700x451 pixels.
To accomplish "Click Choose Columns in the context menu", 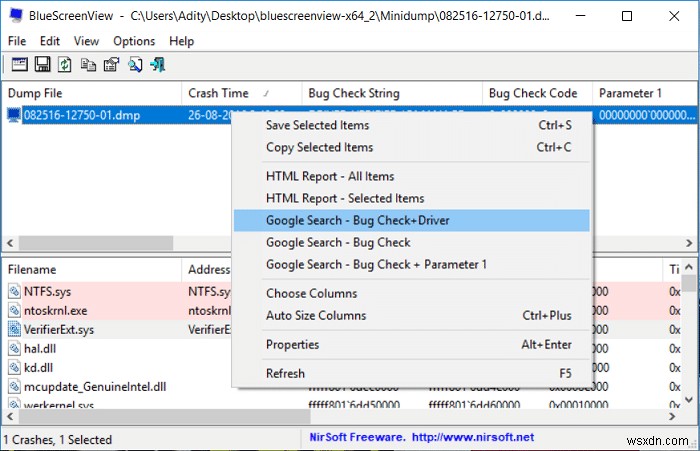I will 311,293.
